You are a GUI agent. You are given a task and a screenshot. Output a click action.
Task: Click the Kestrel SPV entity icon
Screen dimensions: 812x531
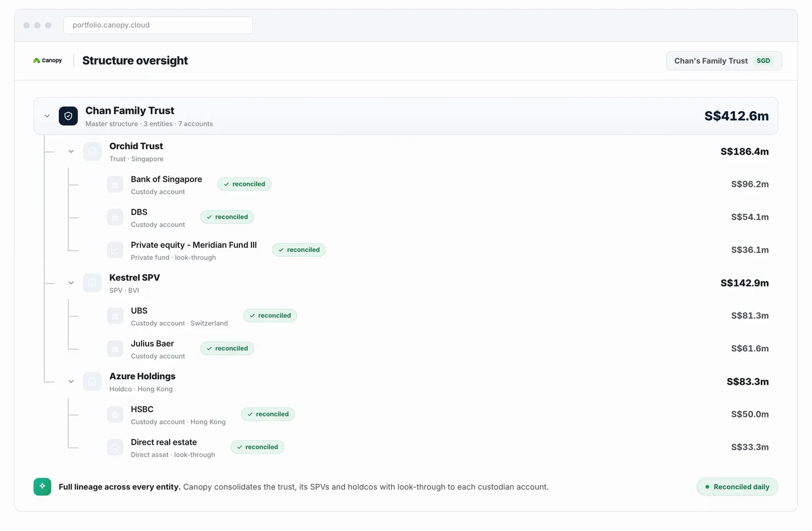click(x=92, y=283)
